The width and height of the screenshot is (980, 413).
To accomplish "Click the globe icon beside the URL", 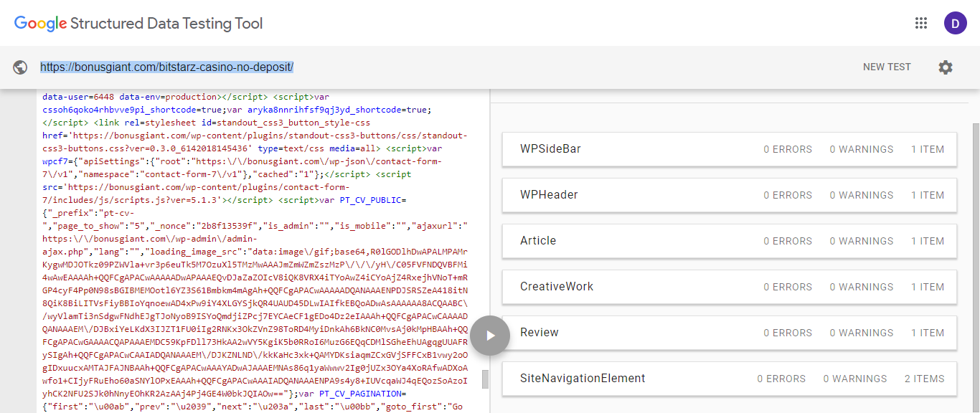I will pos(20,67).
